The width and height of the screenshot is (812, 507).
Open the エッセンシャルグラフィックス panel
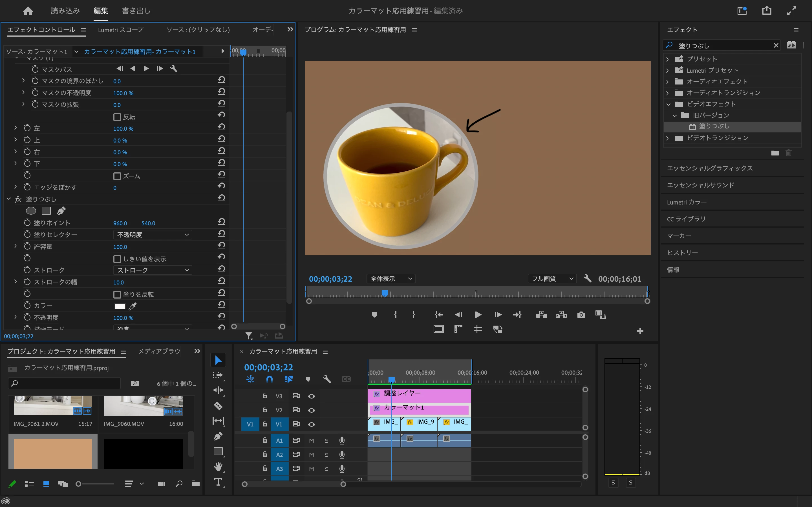click(710, 168)
